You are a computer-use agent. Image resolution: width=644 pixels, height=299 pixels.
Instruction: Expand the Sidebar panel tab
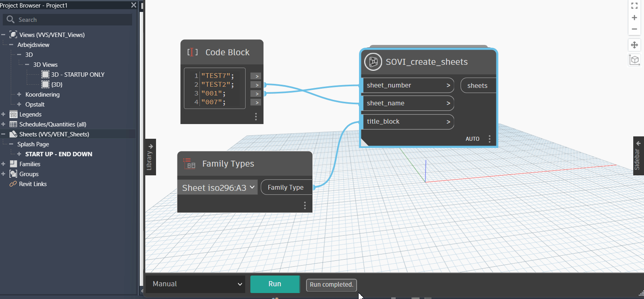(638, 155)
